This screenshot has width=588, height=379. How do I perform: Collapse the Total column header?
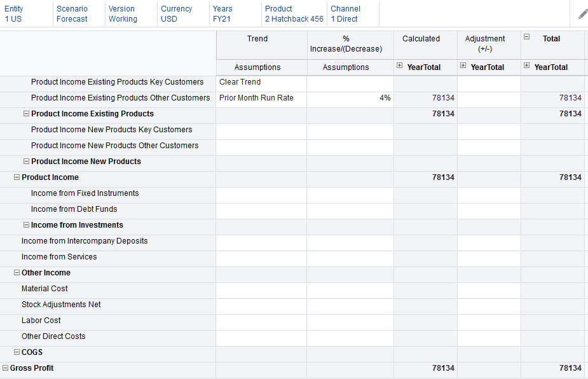pyautogui.click(x=526, y=37)
